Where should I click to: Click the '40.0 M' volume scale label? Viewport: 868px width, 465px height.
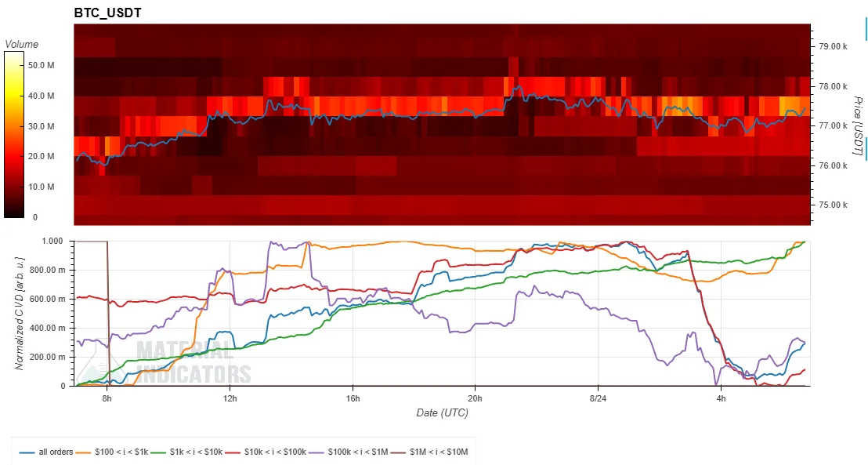pyautogui.click(x=41, y=96)
